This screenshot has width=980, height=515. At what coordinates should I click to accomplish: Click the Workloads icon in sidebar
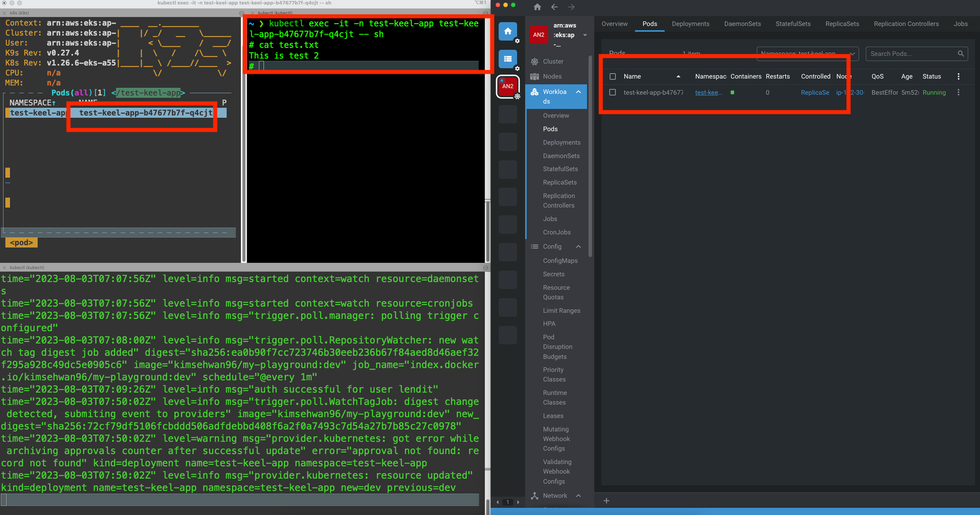pos(535,92)
